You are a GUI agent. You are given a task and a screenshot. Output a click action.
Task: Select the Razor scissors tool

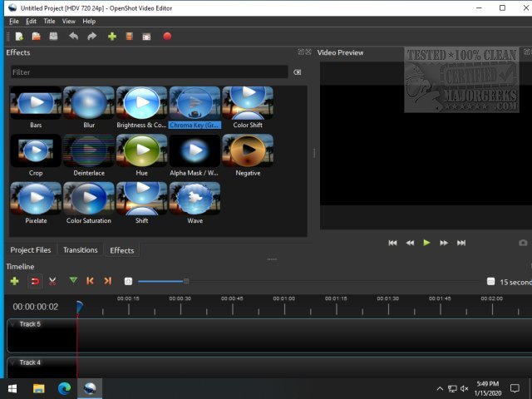pos(52,282)
